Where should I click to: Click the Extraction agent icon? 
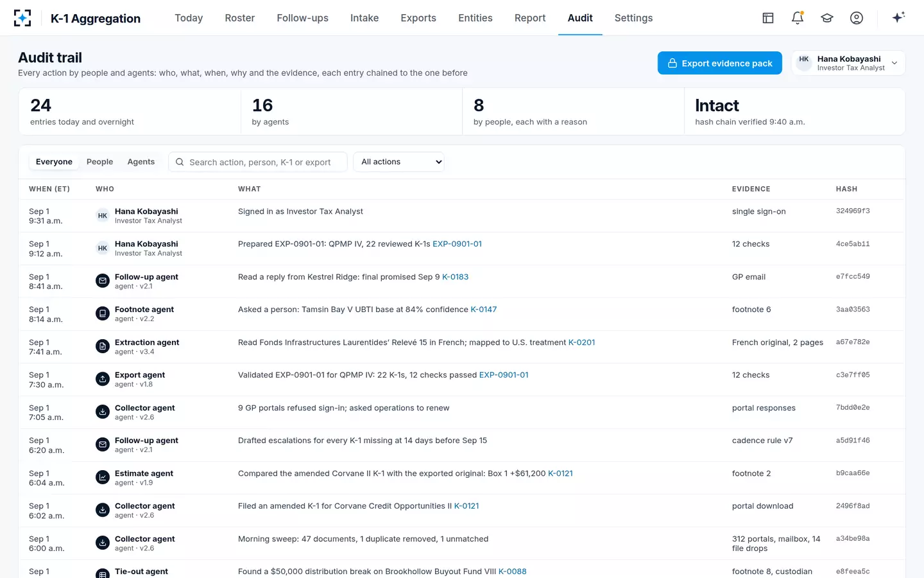[x=103, y=346]
